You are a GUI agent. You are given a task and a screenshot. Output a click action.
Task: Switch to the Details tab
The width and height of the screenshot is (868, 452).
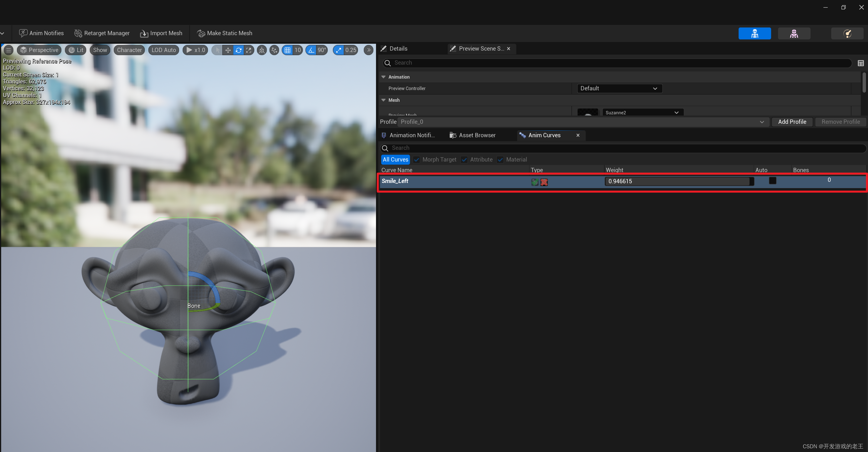pos(398,49)
